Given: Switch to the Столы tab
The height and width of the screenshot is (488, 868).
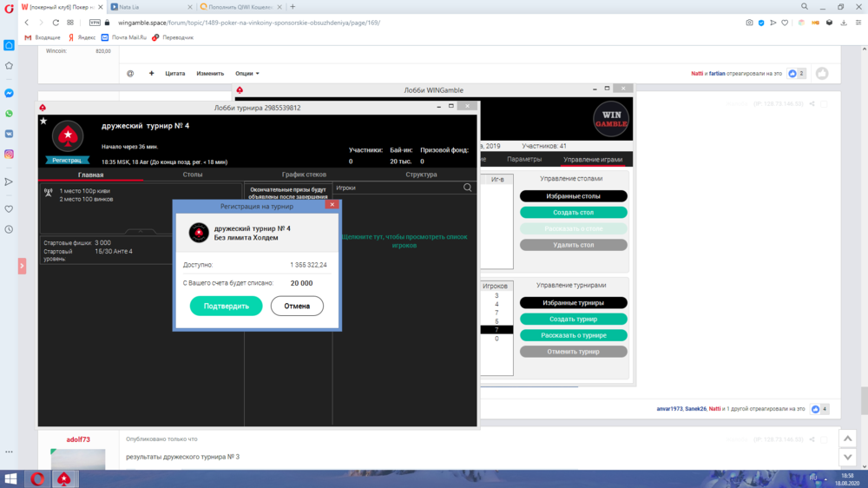Looking at the screenshot, I should (193, 175).
